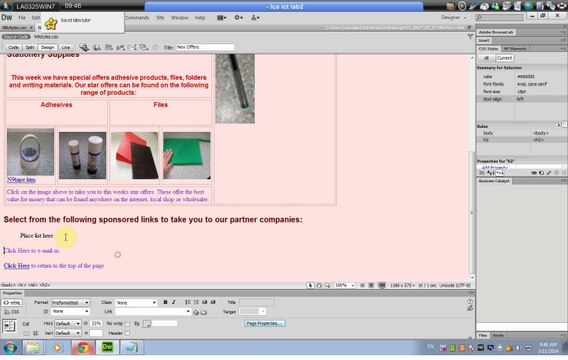The height and width of the screenshot is (360, 568).
Task: Select the font-family property row
Action: point(521,84)
